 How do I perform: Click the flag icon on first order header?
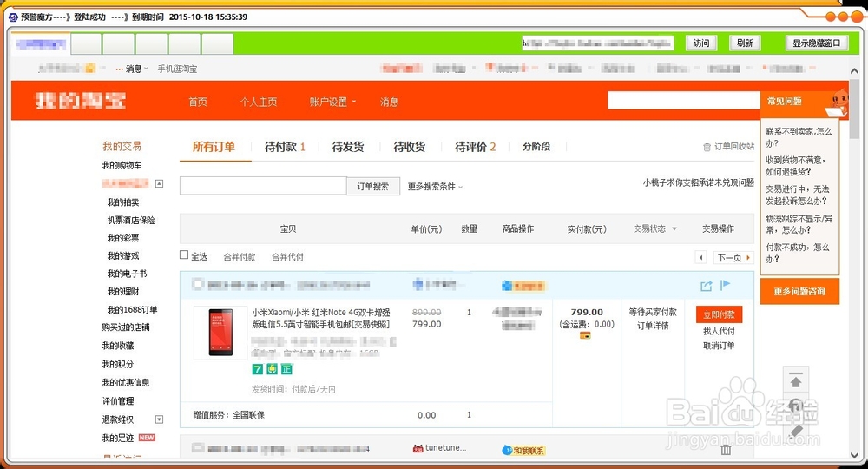(x=725, y=285)
